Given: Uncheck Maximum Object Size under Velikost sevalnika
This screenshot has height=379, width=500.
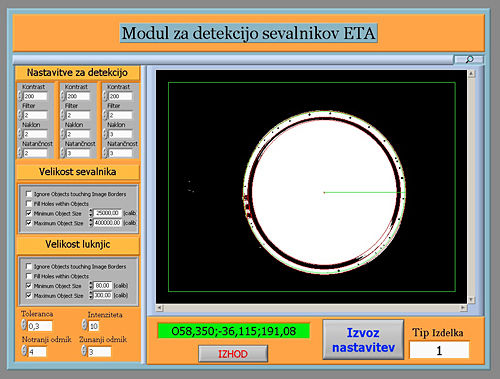Looking at the screenshot, I should (29, 223).
